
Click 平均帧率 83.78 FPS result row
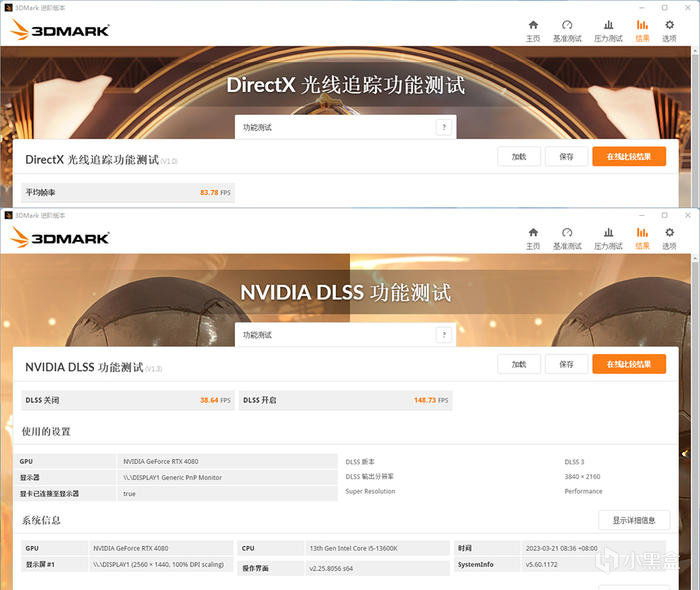point(128,192)
